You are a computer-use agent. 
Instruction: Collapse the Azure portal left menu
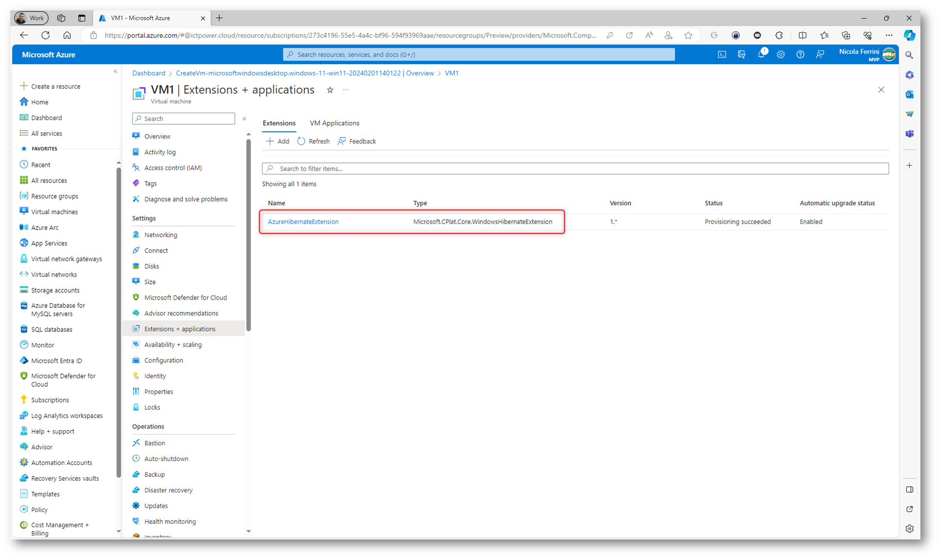point(116,71)
